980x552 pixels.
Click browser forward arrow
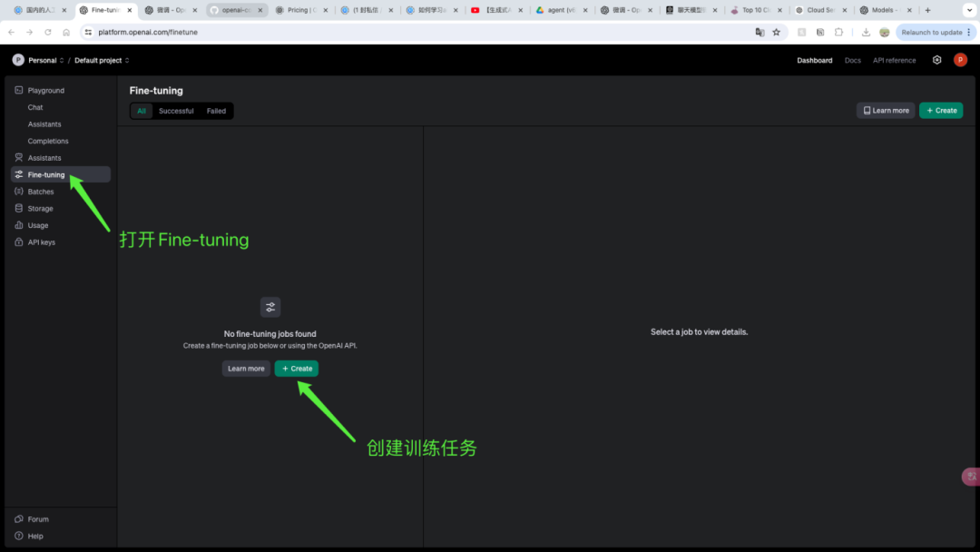coord(29,32)
